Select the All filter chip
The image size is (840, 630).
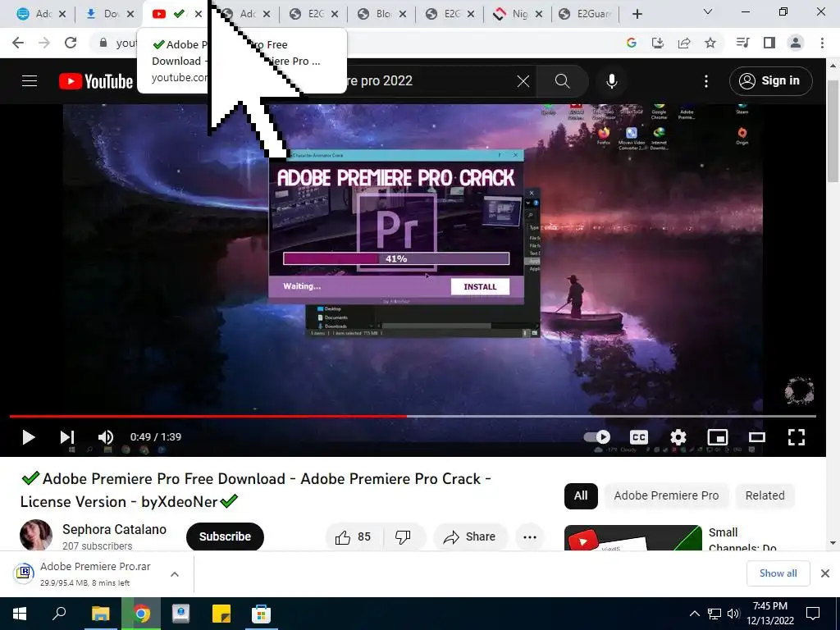click(x=581, y=495)
